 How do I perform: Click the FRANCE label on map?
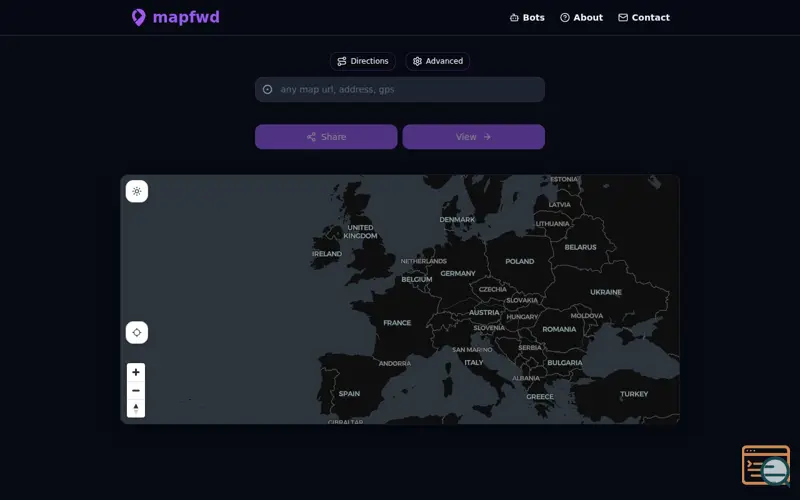click(397, 323)
